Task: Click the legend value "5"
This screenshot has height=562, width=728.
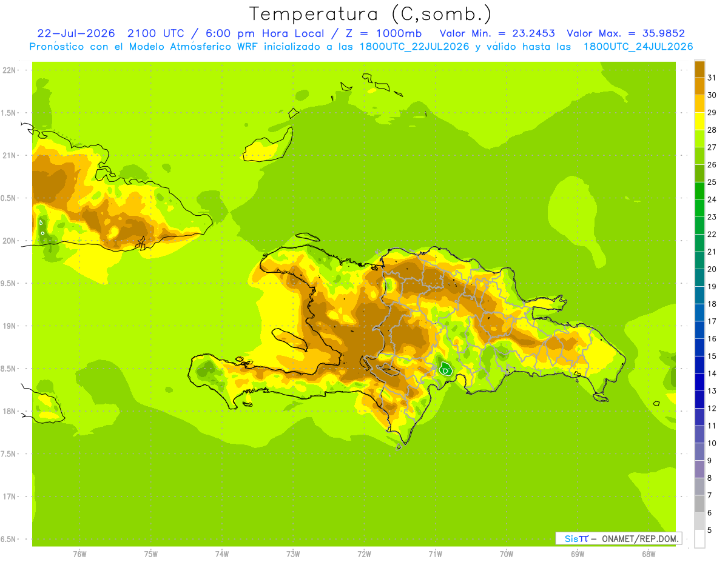Action: pos(710,530)
